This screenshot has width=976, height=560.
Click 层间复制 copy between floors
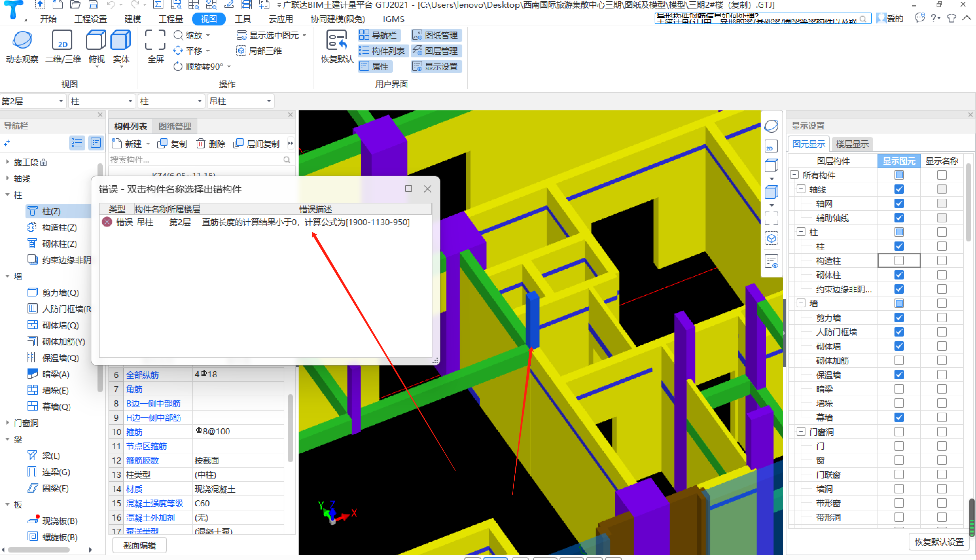click(256, 143)
